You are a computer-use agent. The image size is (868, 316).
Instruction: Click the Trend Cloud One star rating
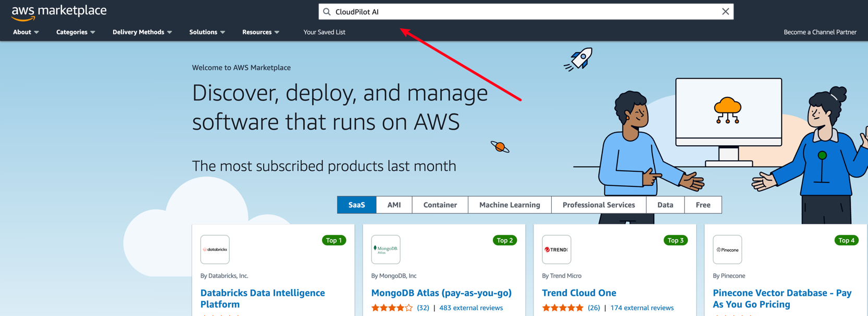pyautogui.click(x=563, y=308)
